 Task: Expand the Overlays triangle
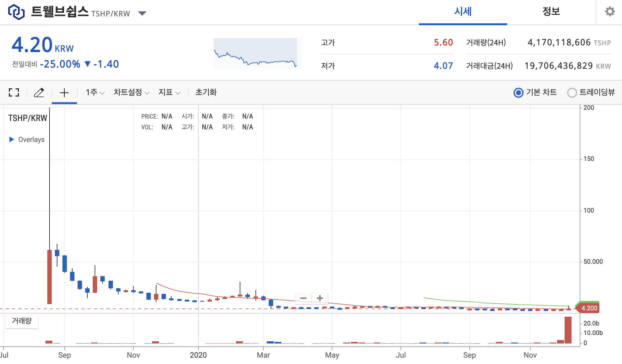[12, 139]
